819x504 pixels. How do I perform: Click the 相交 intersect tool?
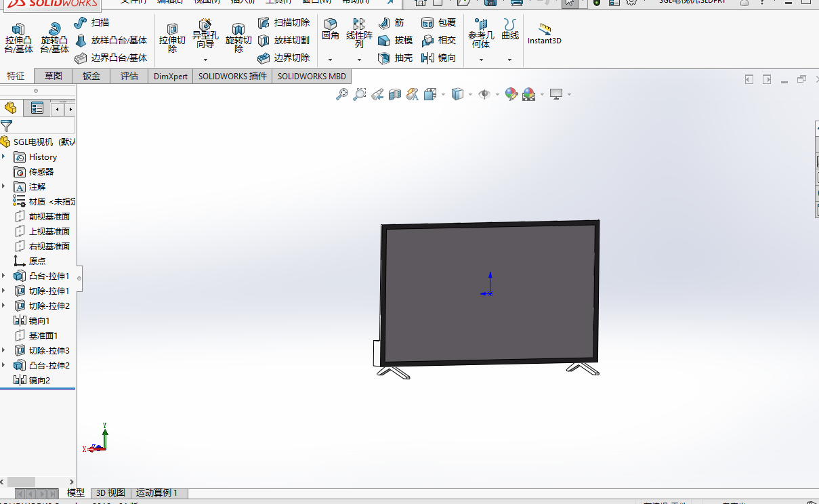point(438,41)
